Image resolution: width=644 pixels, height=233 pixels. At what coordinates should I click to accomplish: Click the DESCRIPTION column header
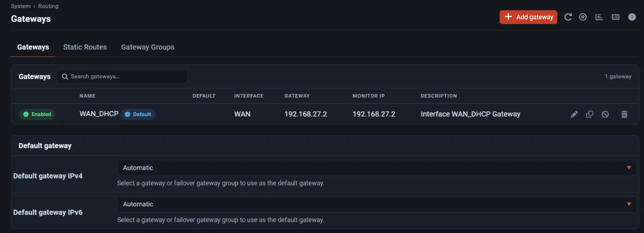click(439, 96)
